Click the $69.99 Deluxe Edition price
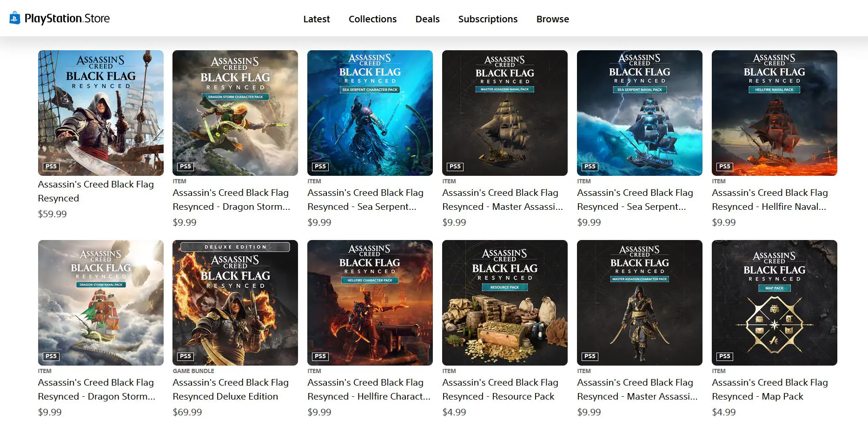The width and height of the screenshot is (868, 427). [x=187, y=412]
